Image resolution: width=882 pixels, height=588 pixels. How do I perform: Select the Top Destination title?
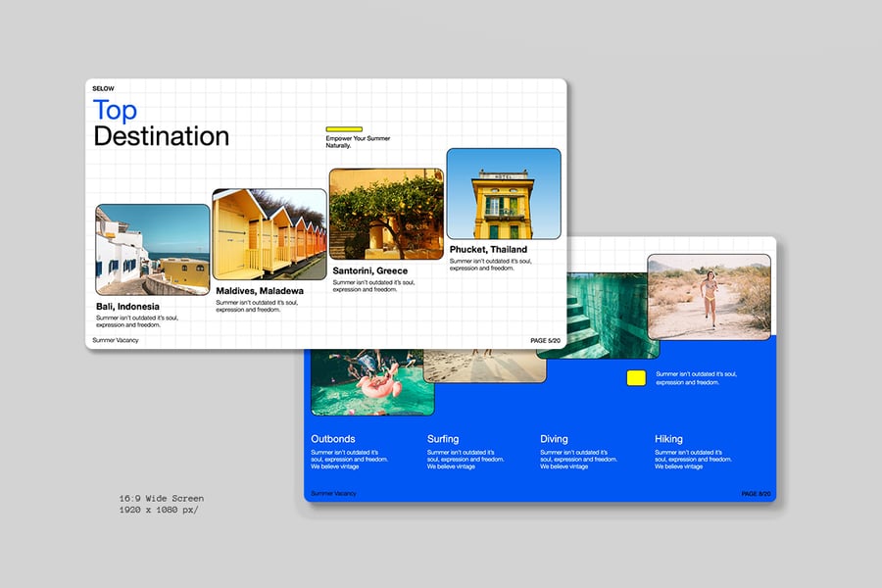pyautogui.click(x=161, y=123)
